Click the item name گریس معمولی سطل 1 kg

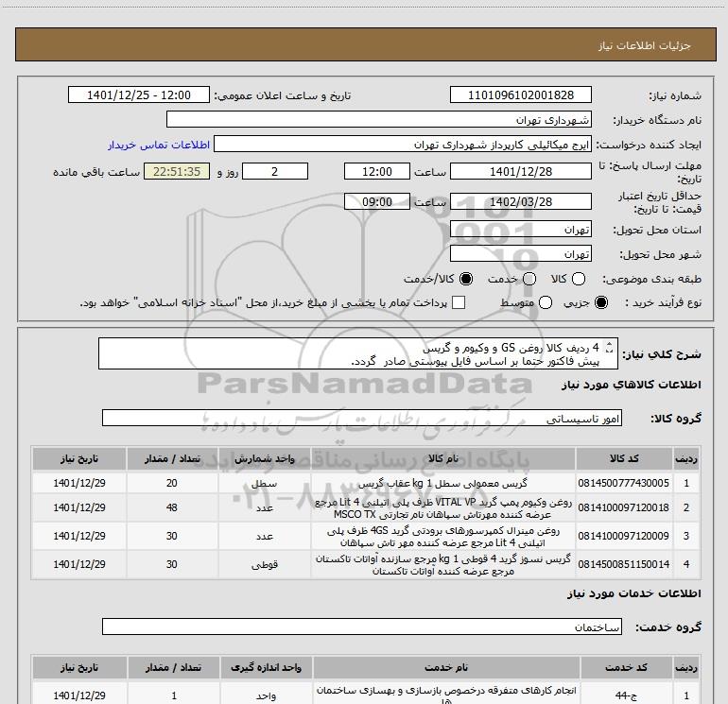[x=442, y=483]
